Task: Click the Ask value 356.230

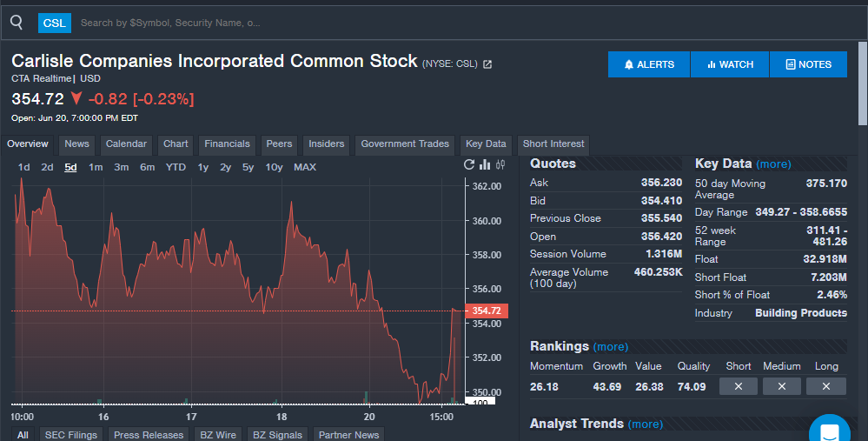Action: tap(661, 183)
